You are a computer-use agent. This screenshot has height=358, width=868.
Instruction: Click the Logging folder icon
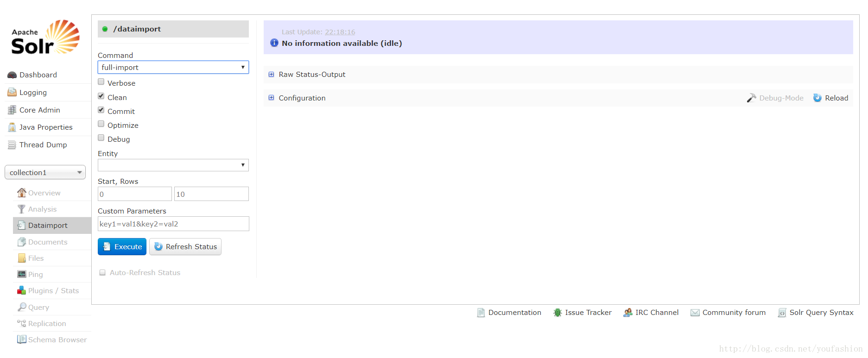click(12, 93)
